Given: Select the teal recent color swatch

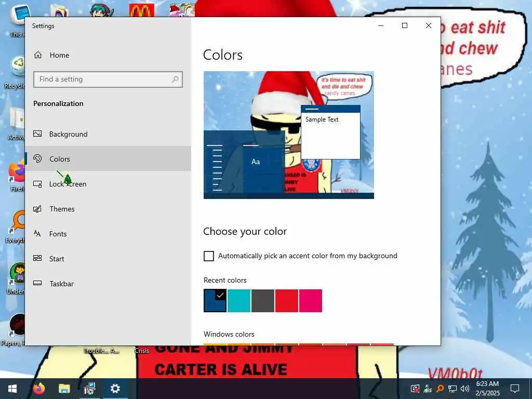Looking at the screenshot, I should pyautogui.click(x=239, y=301).
